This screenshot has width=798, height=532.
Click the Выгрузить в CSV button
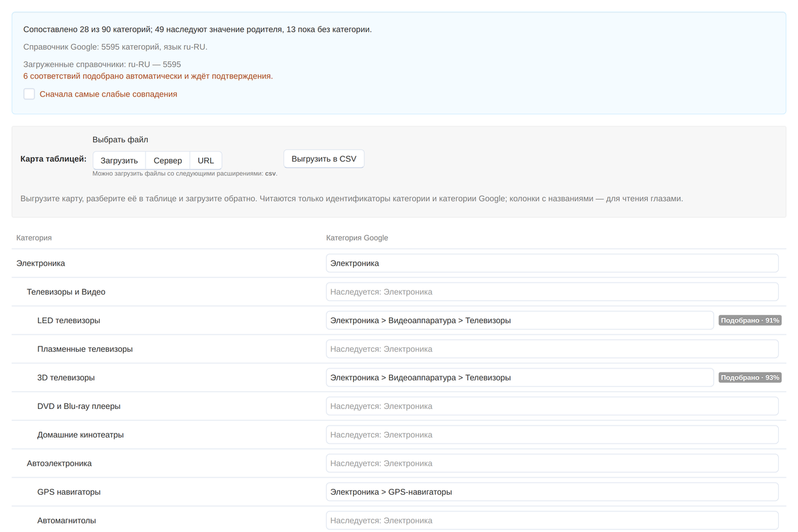[x=324, y=159]
